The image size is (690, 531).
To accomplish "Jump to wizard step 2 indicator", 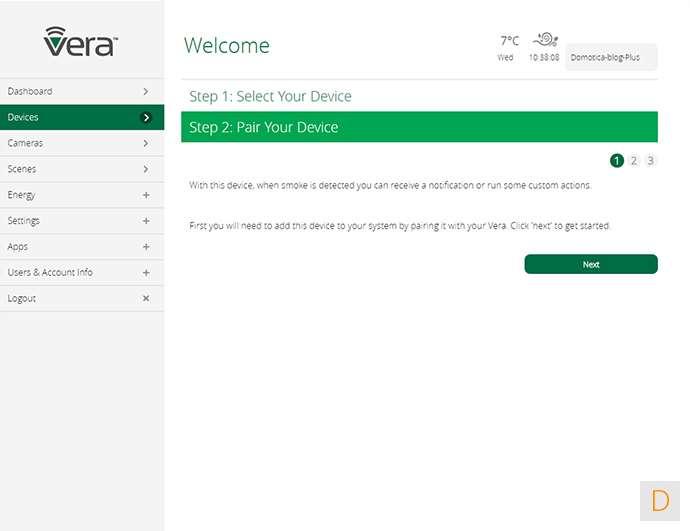I will tap(634, 160).
